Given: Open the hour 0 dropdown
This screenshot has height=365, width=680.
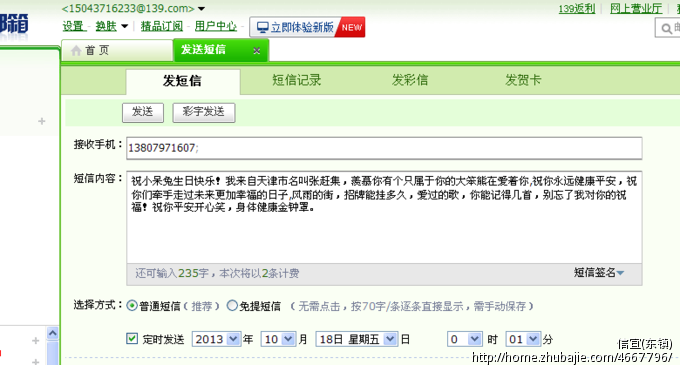Looking at the screenshot, I should 464,339.
